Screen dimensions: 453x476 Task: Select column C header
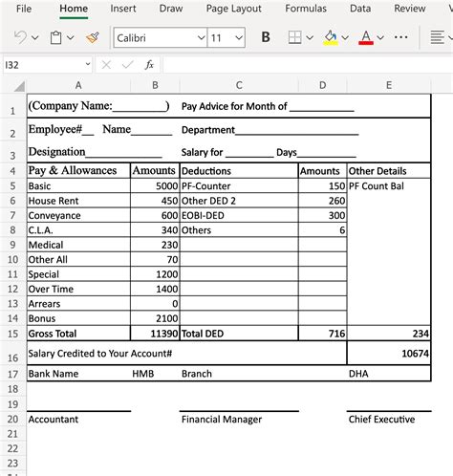[239, 85]
